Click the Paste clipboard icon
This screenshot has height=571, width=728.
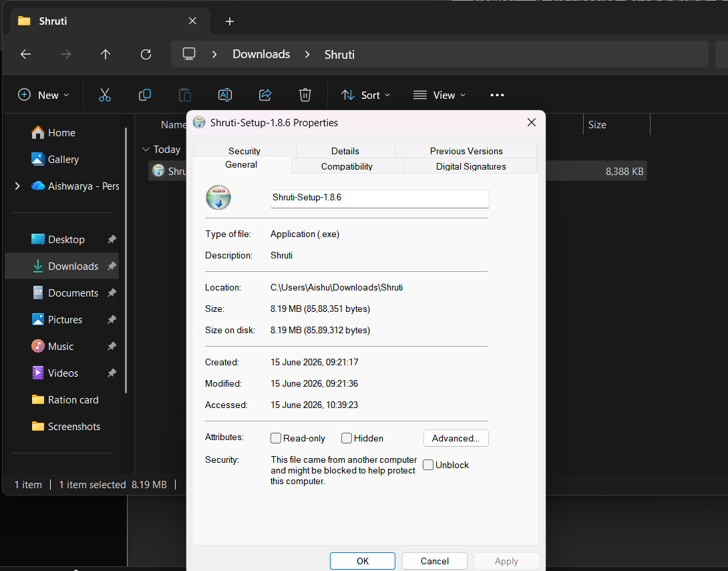(x=185, y=95)
